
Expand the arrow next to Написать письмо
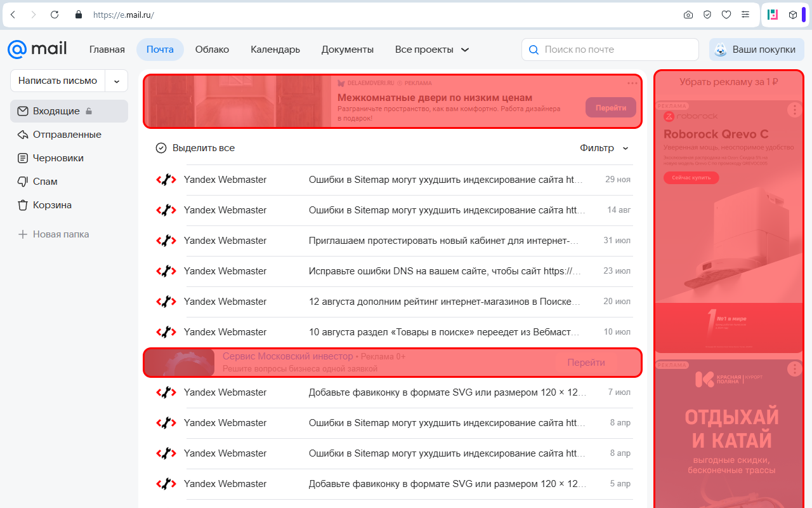click(x=116, y=81)
